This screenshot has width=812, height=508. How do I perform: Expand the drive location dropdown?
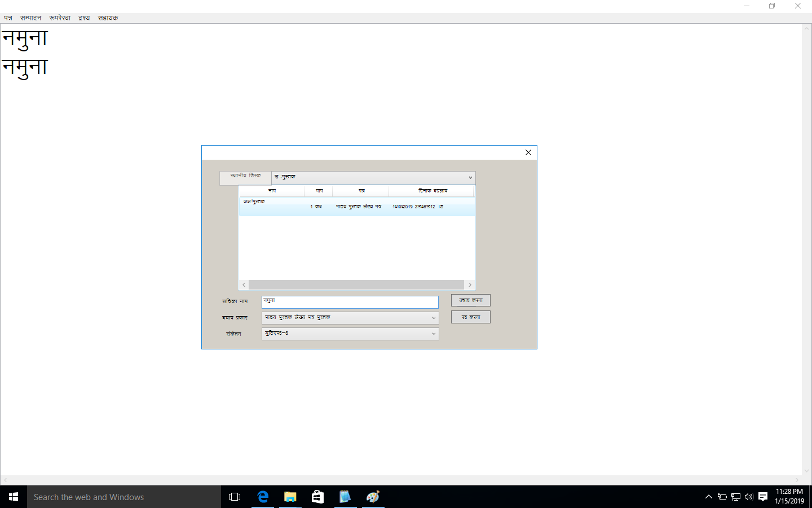[470, 178]
